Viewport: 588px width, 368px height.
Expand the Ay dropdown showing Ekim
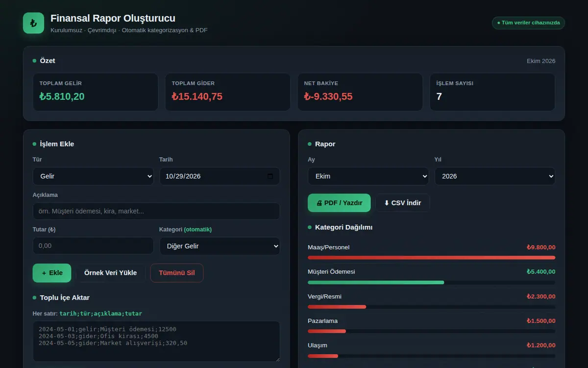pos(368,176)
